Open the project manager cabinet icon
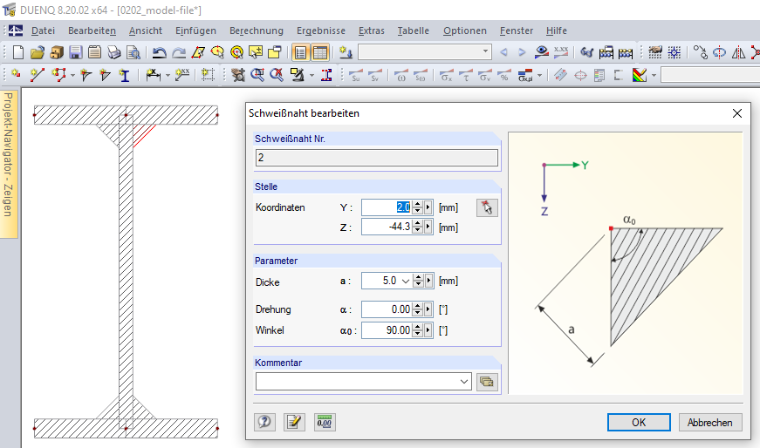 (x=57, y=52)
